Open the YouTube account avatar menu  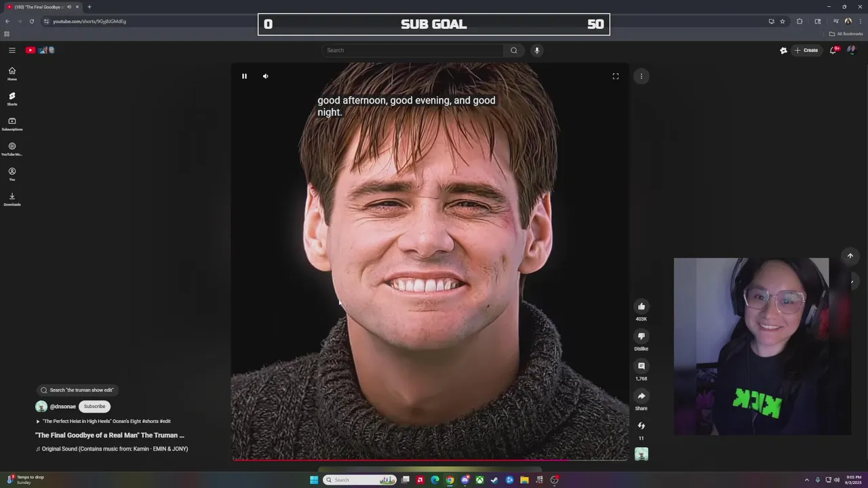coord(851,50)
